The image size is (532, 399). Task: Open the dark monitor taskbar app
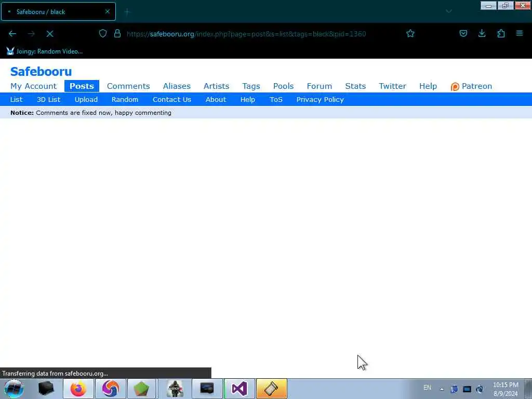[x=207, y=389]
